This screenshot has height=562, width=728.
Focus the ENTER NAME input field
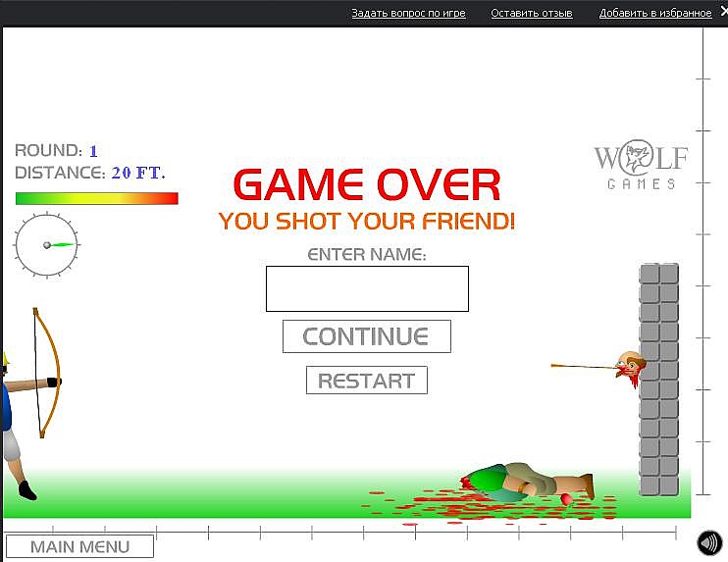(x=367, y=288)
